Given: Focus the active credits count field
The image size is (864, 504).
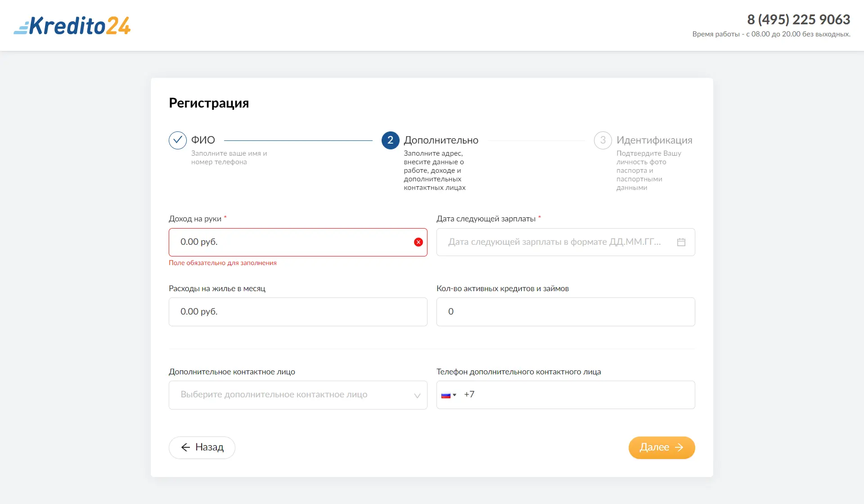Looking at the screenshot, I should coord(566,312).
